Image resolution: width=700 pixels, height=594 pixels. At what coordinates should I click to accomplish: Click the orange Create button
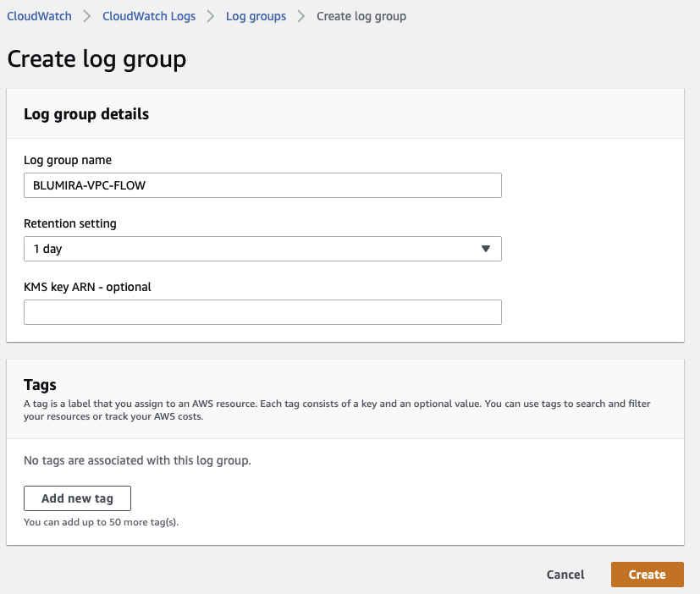click(648, 575)
